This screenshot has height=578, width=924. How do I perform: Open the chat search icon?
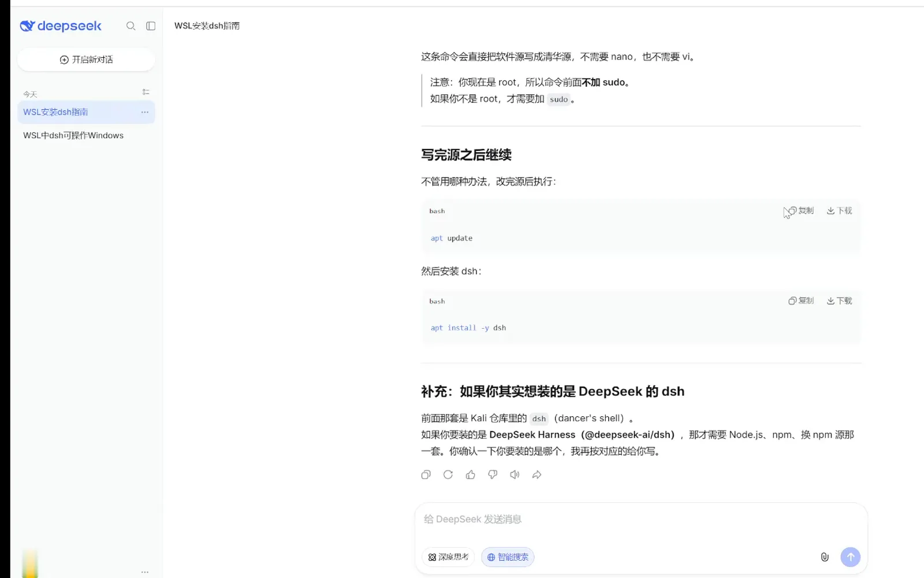click(x=131, y=26)
